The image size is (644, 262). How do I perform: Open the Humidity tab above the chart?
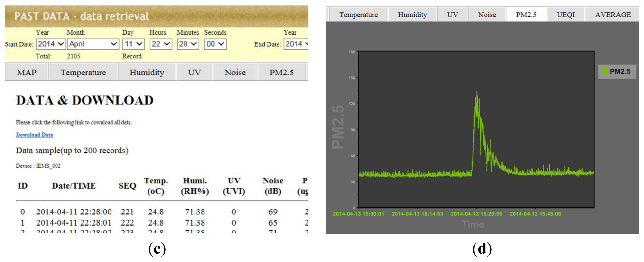coord(412,15)
